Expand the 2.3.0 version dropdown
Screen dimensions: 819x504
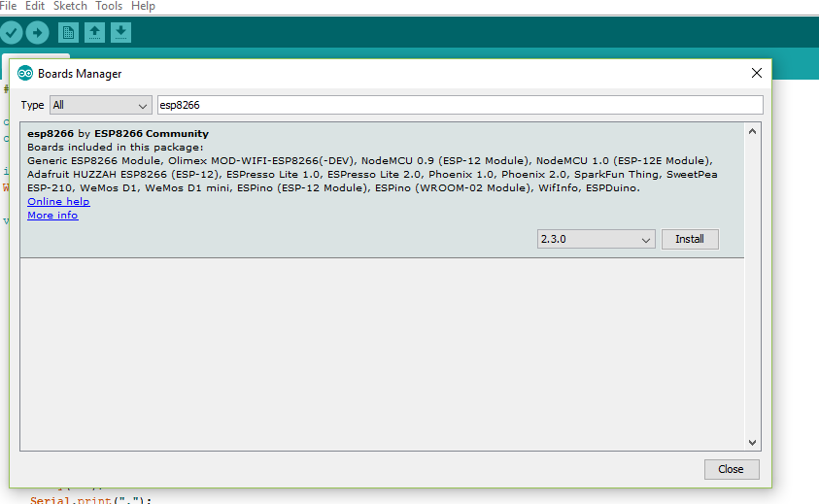click(596, 239)
